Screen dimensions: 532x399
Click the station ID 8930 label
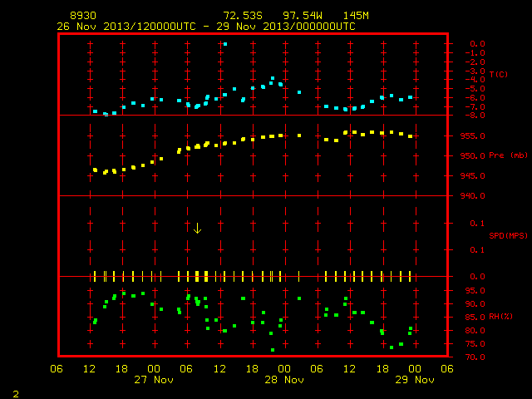coord(83,16)
